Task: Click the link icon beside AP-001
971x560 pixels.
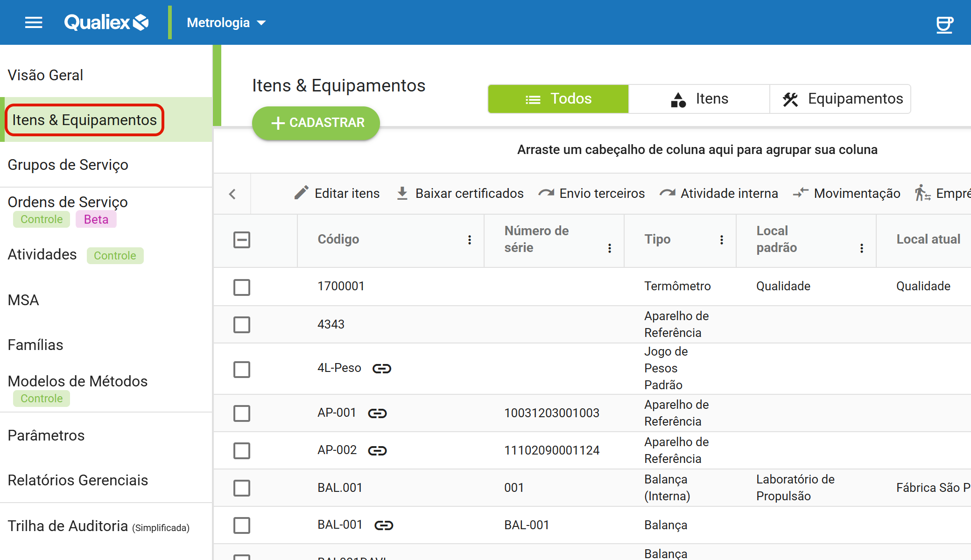Action: pos(377,413)
